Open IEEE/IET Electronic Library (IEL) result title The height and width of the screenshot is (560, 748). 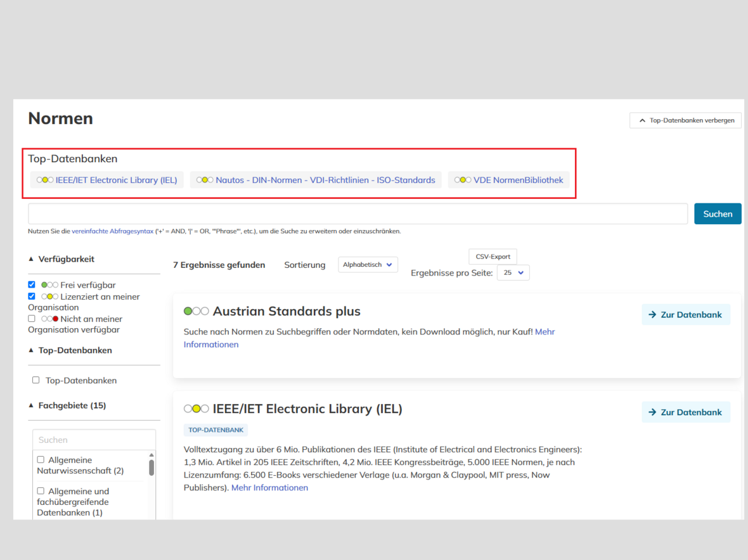(x=307, y=409)
